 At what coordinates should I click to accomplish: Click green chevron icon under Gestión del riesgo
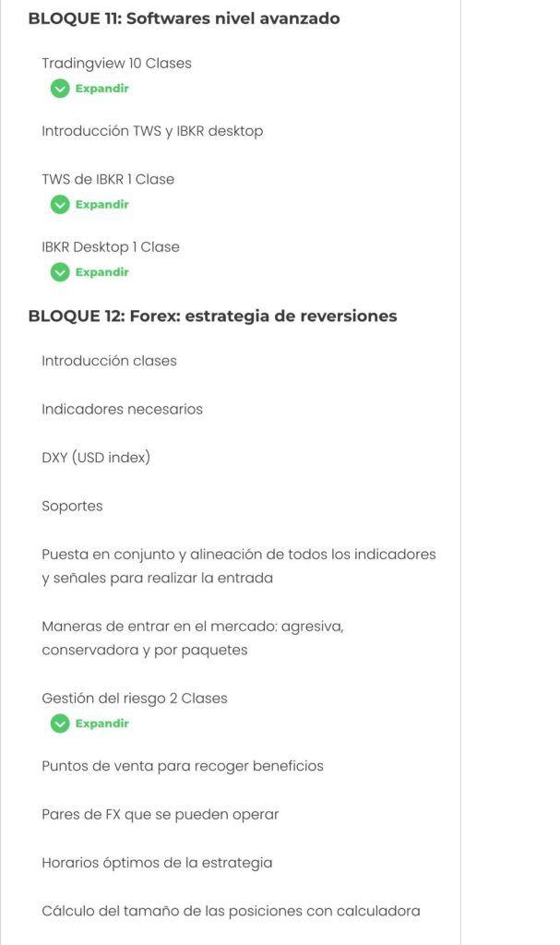coord(60,724)
